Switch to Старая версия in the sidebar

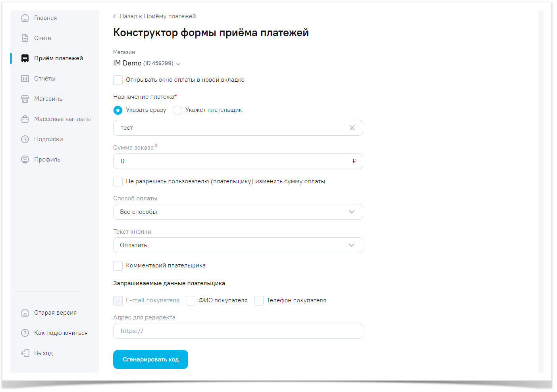pyautogui.click(x=55, y=313)
